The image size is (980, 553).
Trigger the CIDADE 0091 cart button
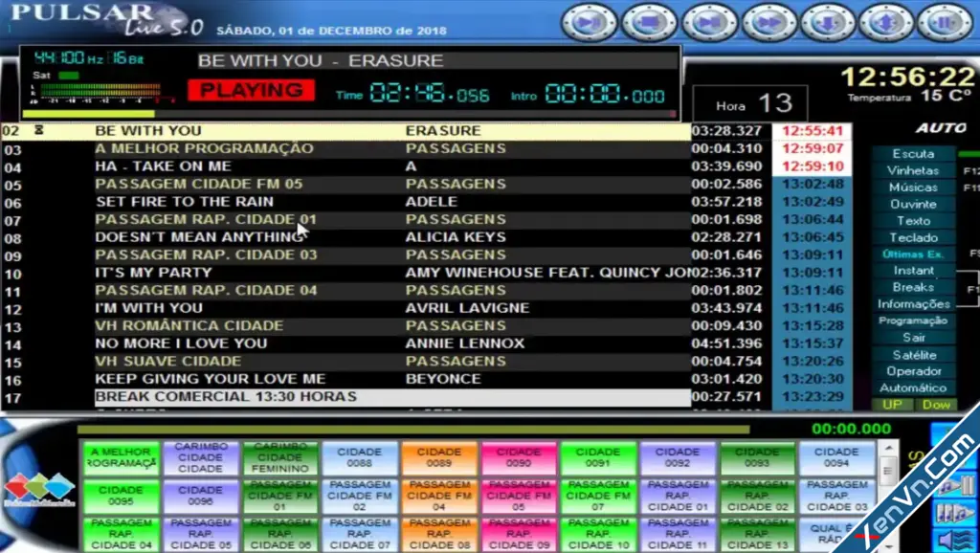[597, 458]
